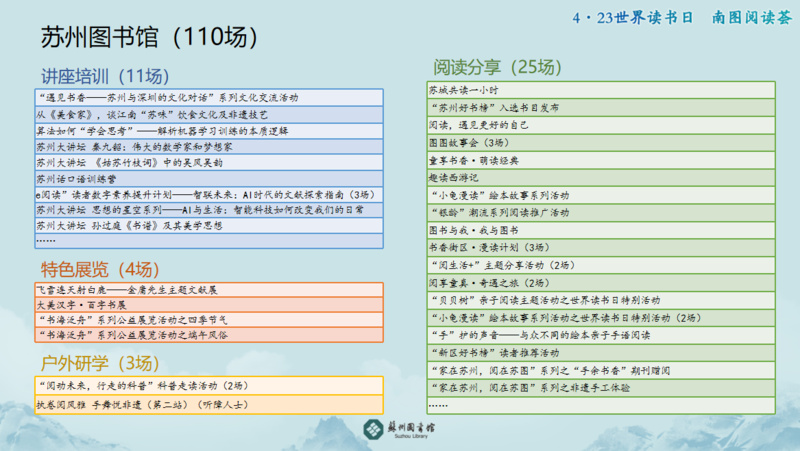
Task: Click row '“阅动未来，行走的科普”科普走读活动'
Action: [x=209, y=386]
